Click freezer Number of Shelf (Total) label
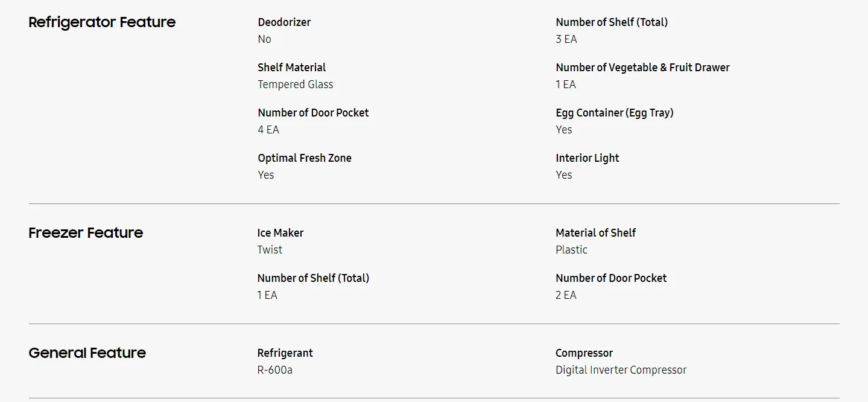 click(313, 278)
